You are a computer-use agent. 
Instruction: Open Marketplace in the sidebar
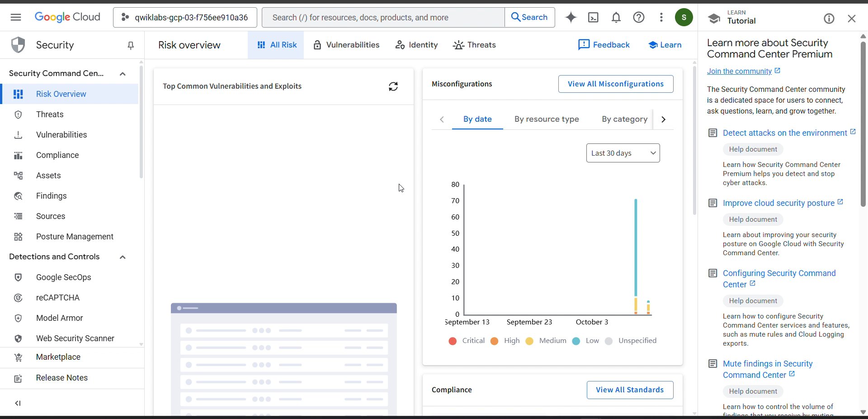pos(72,357)
